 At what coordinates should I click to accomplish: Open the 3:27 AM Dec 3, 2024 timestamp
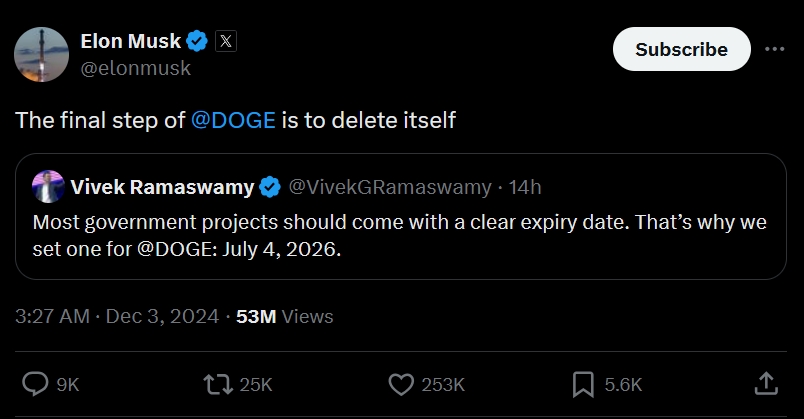(117, 317)
